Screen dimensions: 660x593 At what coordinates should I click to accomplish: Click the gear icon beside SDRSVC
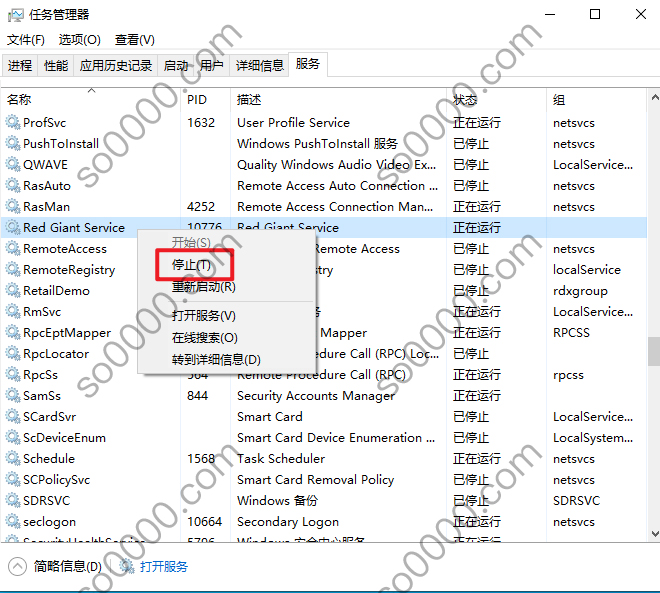[13, 501]
